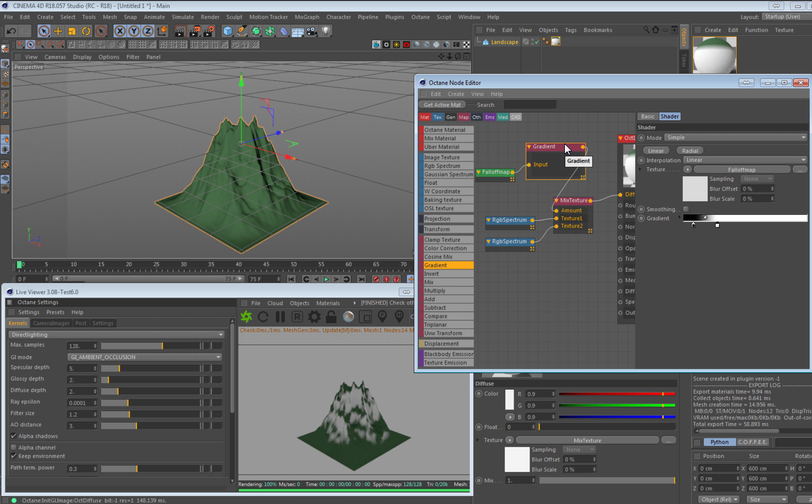Disable the Alpha shadows checkbox
This screenshot has width=812, height=504.
tap(14, 436)
